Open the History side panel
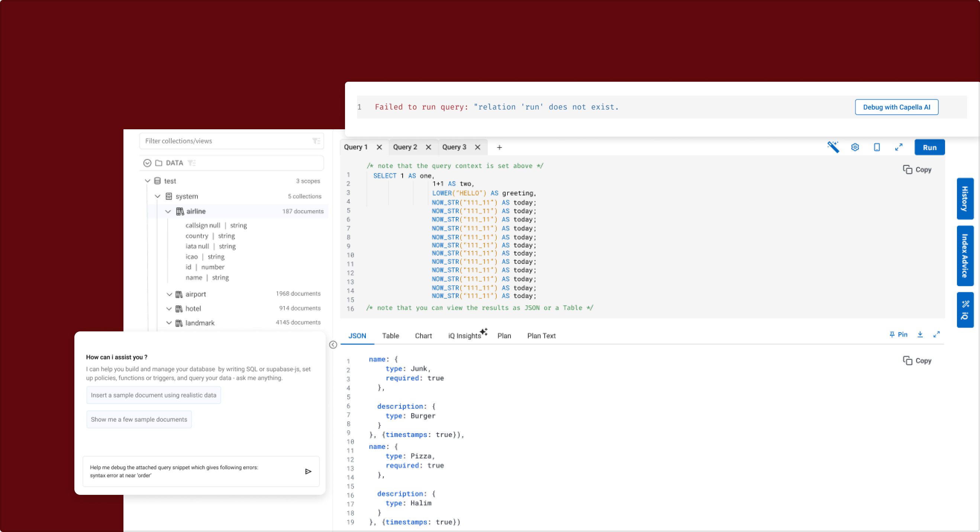This screenshot has width=980, height=532. point(965,198)
